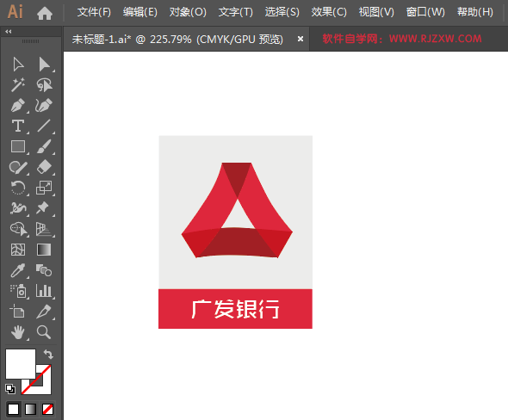This screenshot has width=508, height=420.
Task: Set paint mode to Color
Action: (x=13, y=409)
